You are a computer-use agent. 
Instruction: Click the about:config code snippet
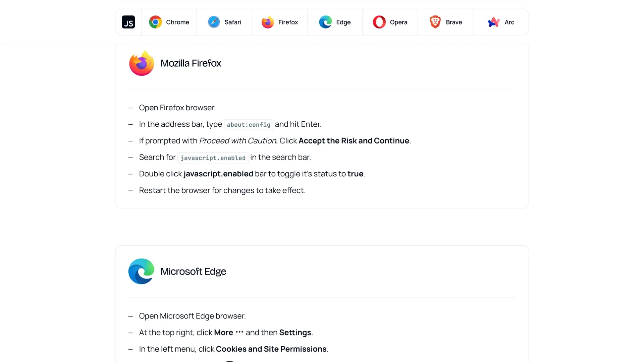pyautogui.click(x=249, y=125)
